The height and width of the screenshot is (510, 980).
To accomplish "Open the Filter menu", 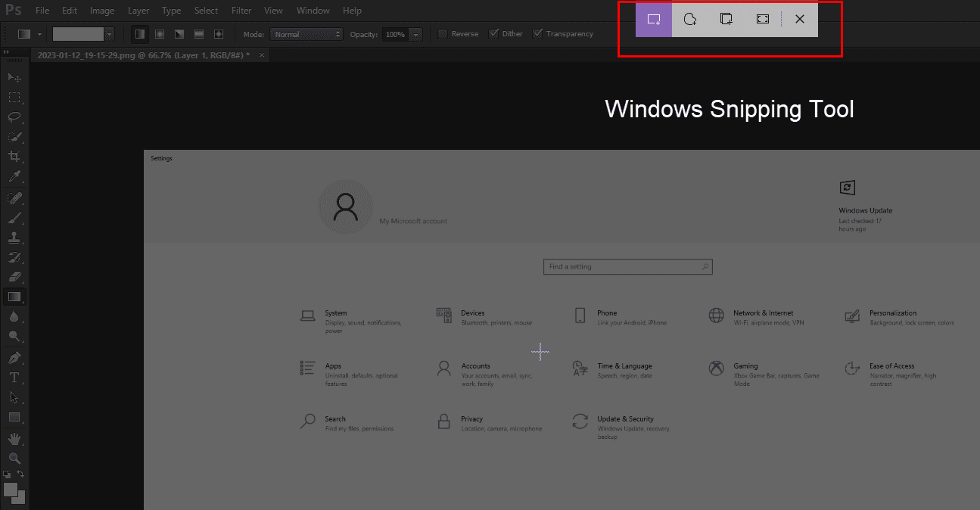I will tap(241, 10).
